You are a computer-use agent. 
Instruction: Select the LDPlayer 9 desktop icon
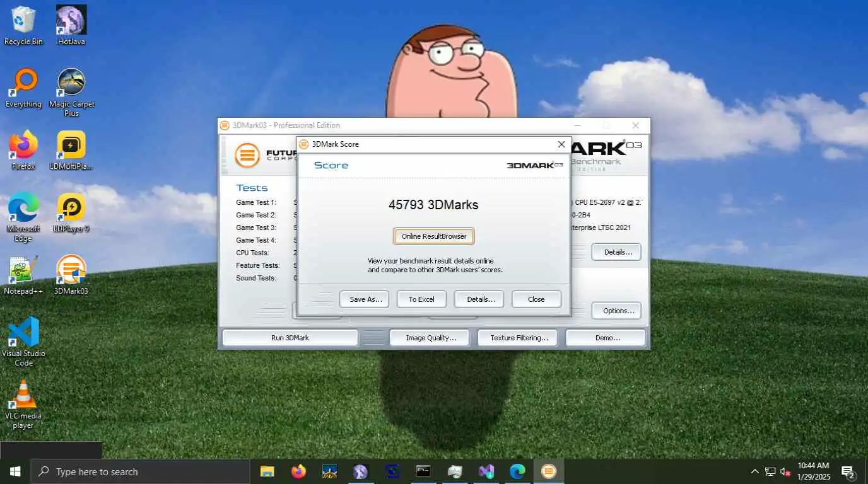click(71, 212)
